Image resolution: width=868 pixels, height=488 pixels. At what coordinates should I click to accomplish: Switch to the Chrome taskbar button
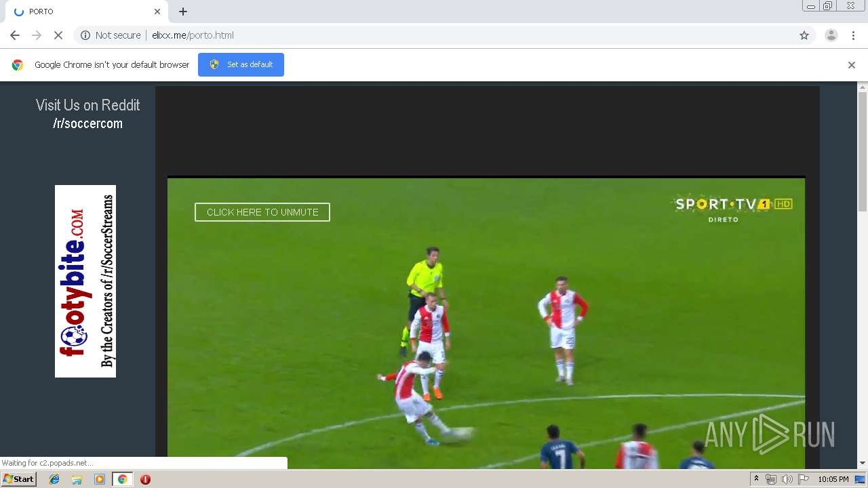(122, 479)
